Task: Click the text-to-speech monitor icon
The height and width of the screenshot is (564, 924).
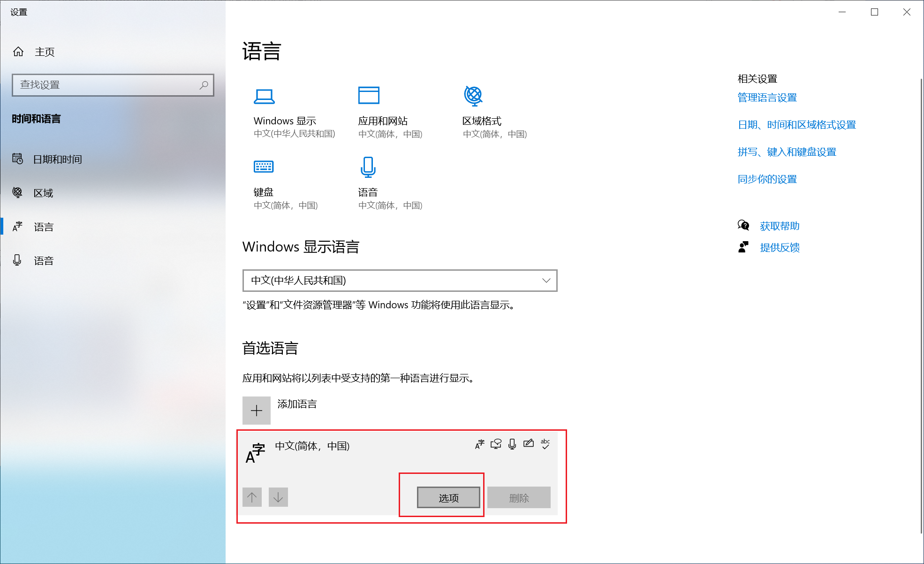Action: click(x=495, y=443)
